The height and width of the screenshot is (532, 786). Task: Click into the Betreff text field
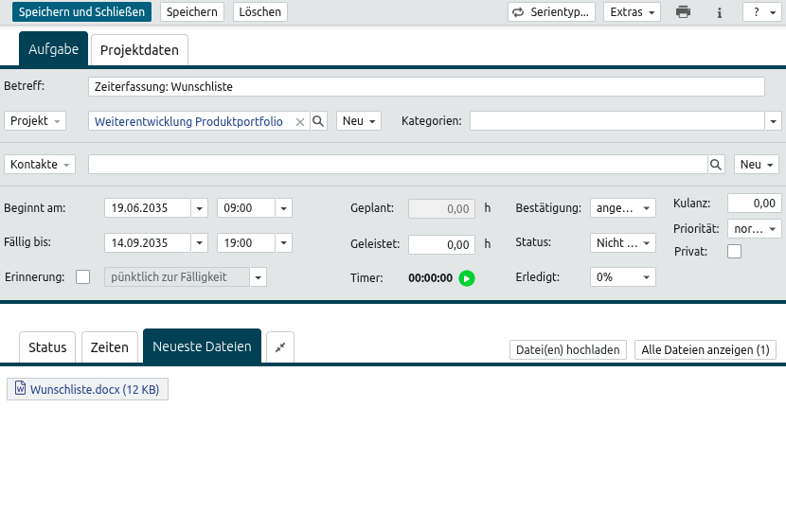click(426, 86)
